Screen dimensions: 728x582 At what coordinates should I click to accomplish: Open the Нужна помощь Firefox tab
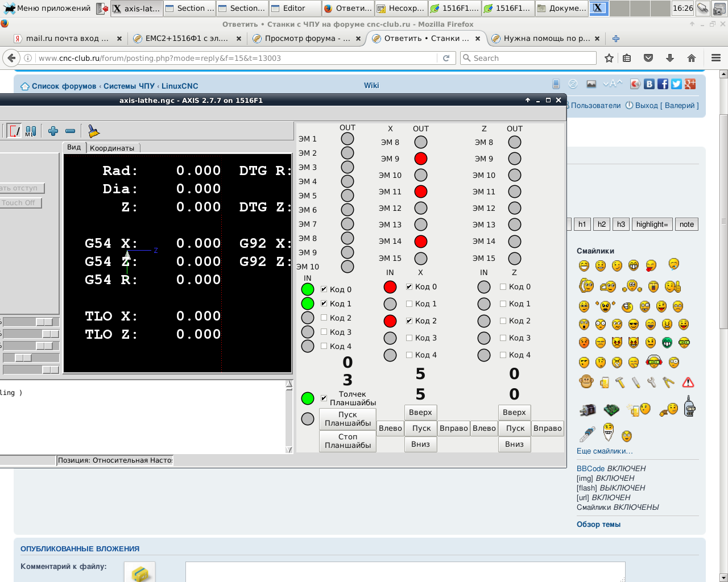545,39
